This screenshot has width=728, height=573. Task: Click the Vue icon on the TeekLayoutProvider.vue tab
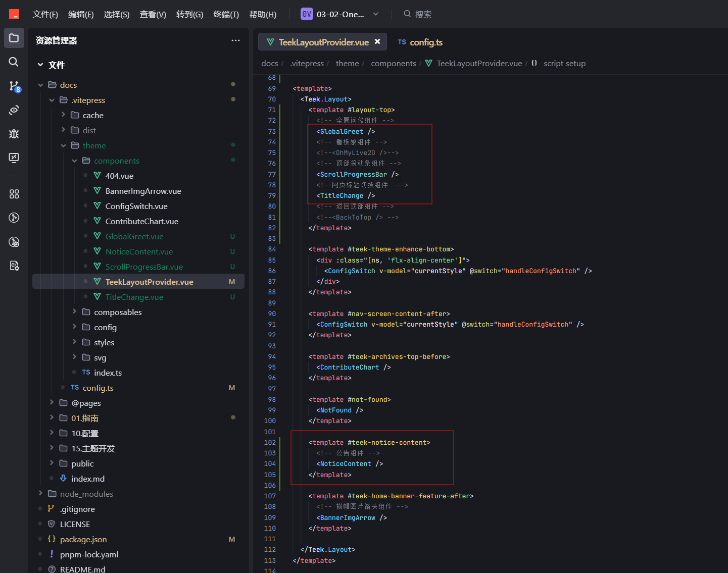coord(270,42)
